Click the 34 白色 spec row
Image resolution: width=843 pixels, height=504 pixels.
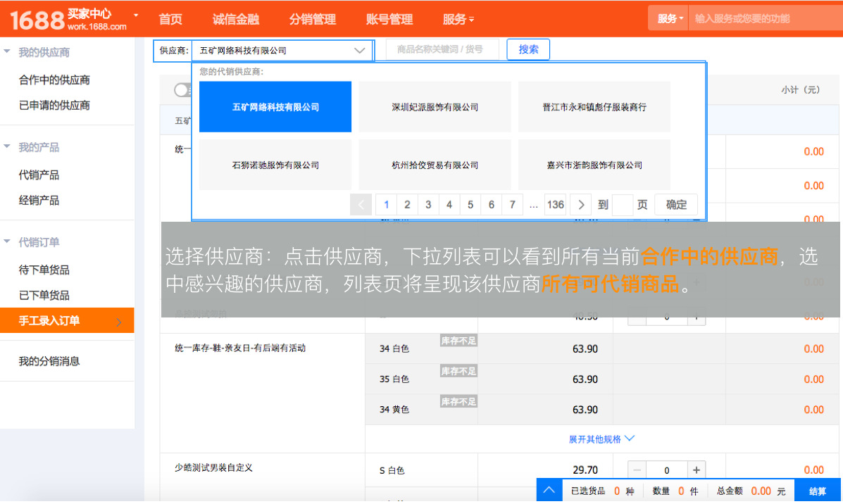pos(602,348)
